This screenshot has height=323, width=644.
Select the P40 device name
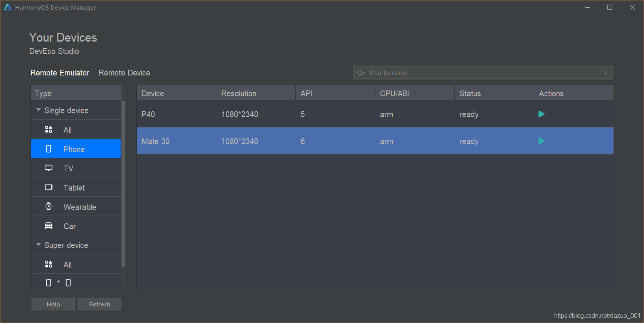click(148, 114)
